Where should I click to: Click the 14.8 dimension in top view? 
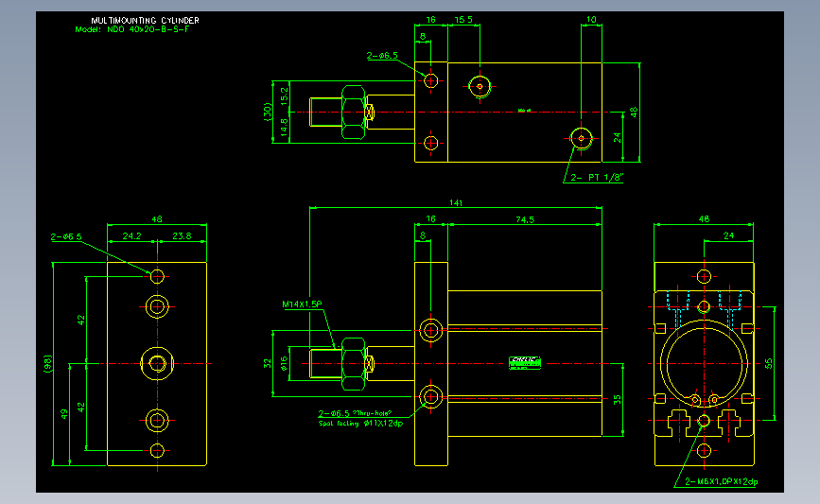284,128
